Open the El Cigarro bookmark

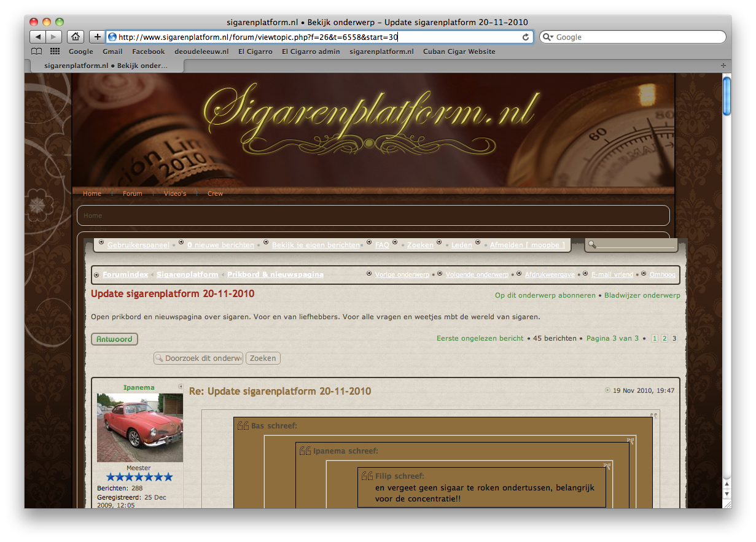255,52
